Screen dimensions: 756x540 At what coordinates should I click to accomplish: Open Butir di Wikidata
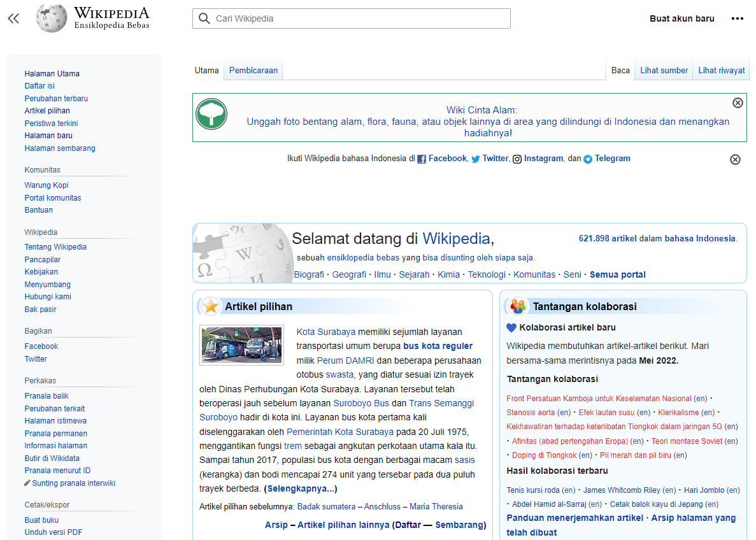tap(52, 458)
